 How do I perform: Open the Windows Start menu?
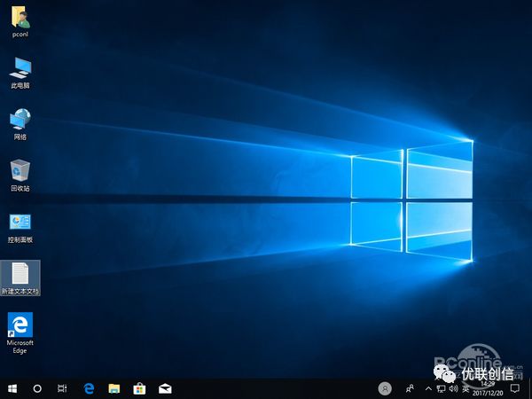tap(12, 388)
